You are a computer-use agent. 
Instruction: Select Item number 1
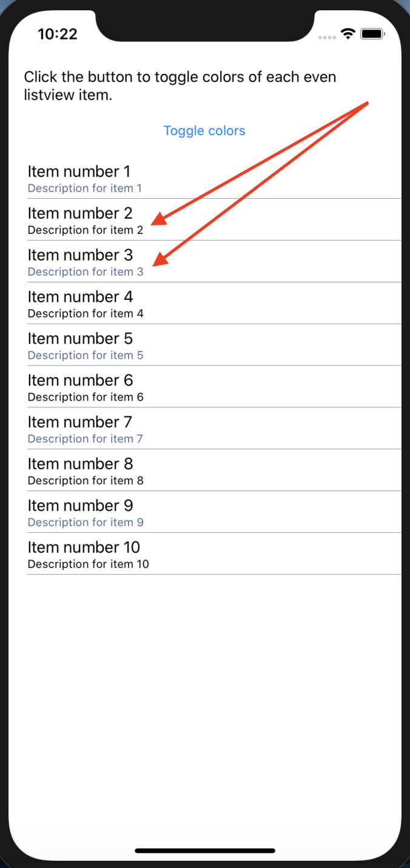pos(79,172)
